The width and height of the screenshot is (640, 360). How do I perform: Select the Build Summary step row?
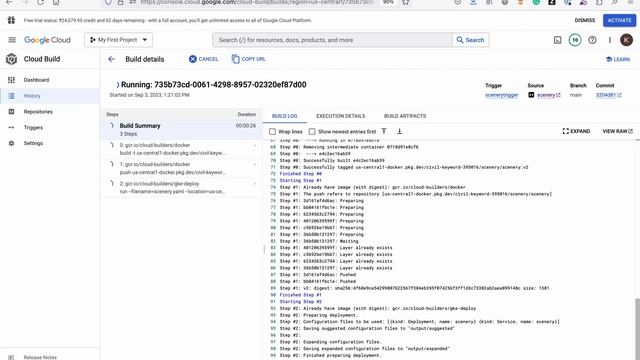point(181,129)
